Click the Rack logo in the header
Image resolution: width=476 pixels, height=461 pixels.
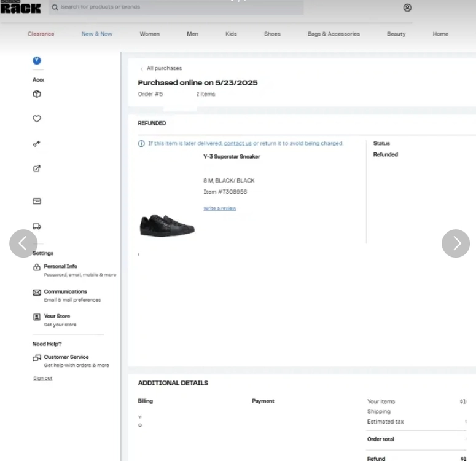click(x=20, y=7)
